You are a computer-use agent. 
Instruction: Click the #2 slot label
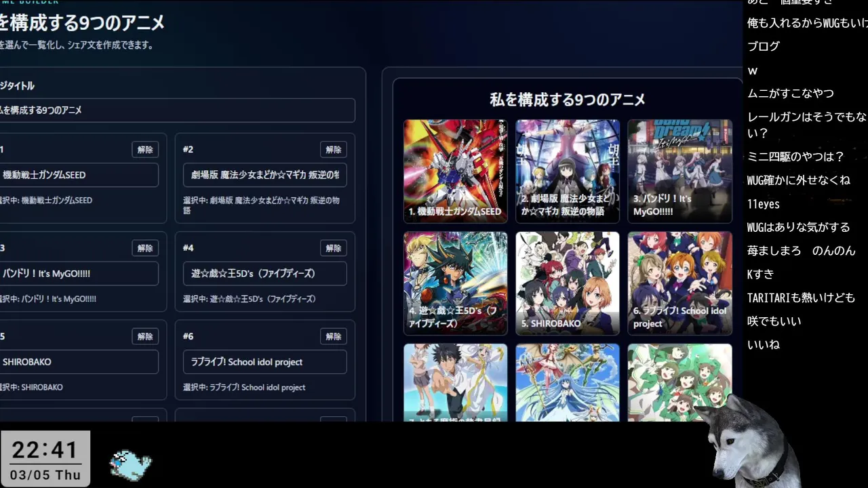coord(189,150)
